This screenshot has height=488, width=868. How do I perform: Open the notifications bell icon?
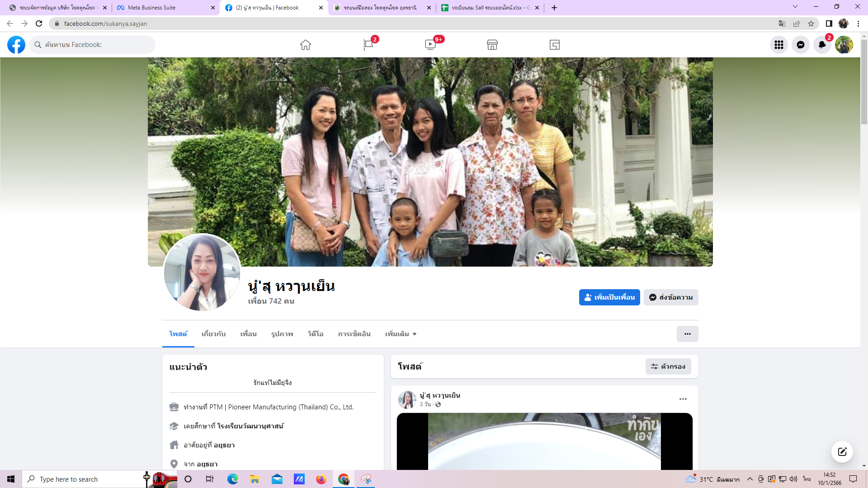[x=822, y=45]
